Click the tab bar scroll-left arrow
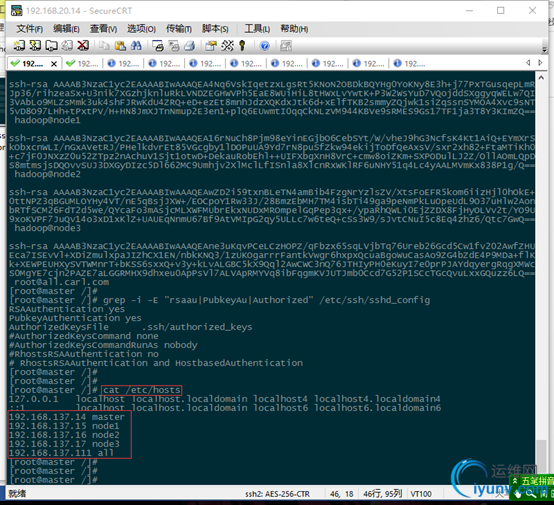554x505 pixels. [x=528, y=63]
